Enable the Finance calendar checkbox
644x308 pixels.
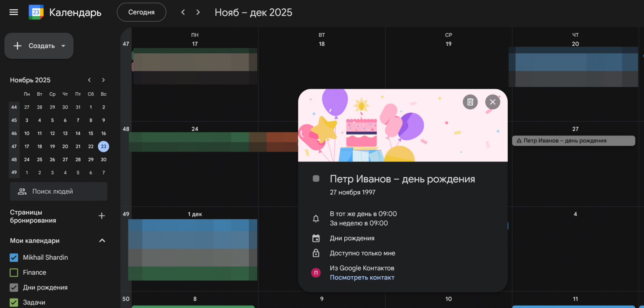14,272
